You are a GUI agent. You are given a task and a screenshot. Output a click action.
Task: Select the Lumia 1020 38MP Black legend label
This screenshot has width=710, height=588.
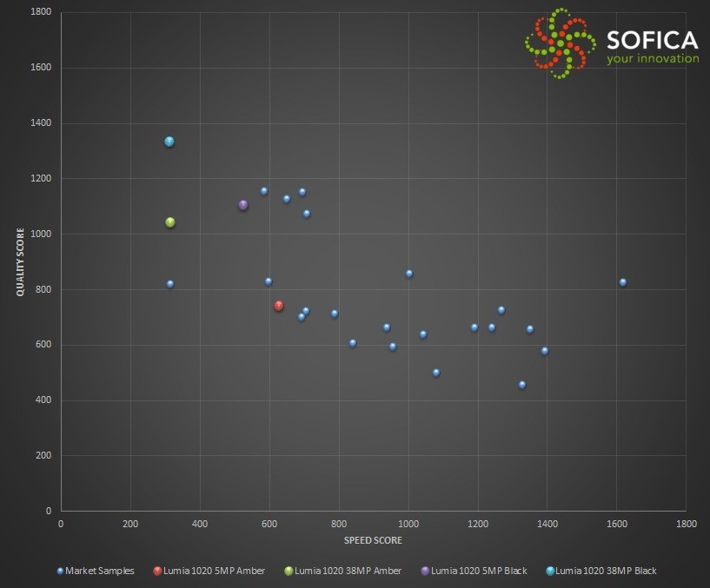click(x=606, y=571)
